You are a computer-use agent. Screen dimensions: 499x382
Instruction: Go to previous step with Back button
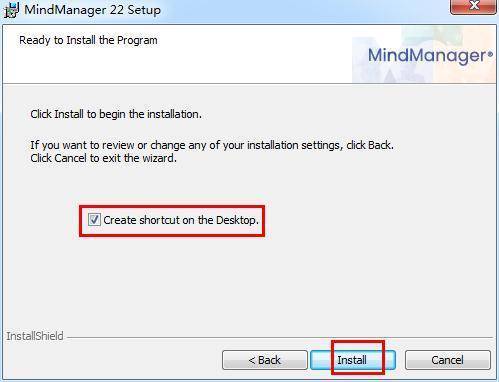(x=265, y=360)
